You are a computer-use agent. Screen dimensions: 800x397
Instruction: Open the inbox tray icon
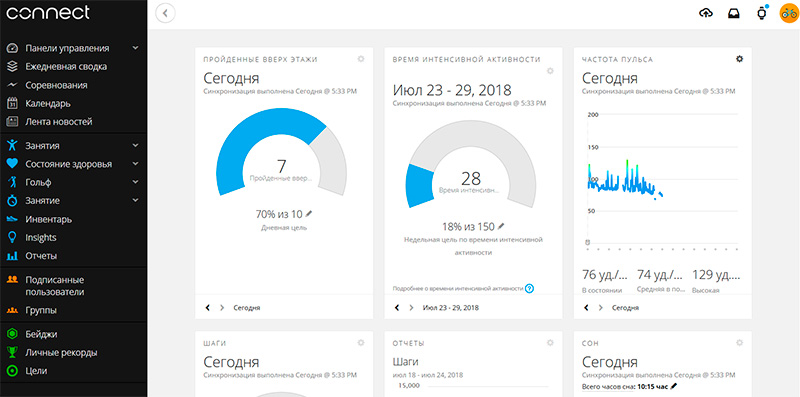click(x=734, y=14)
